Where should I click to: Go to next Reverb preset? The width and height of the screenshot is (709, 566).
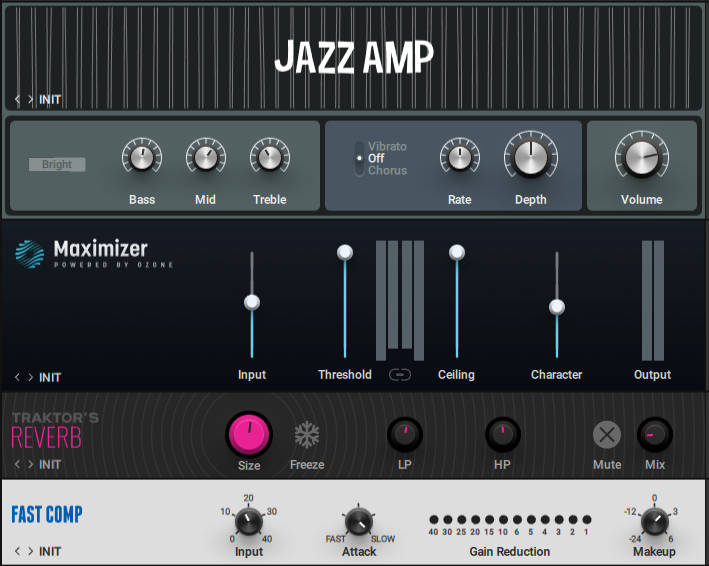(30, 464)
